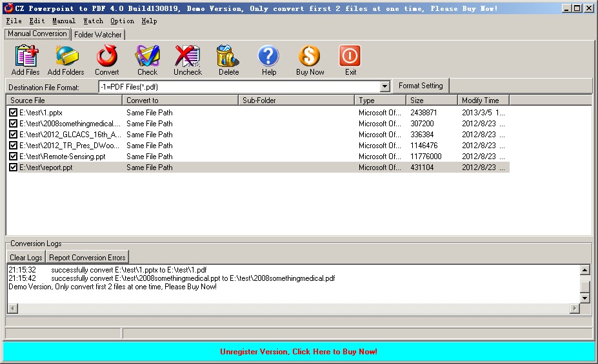Viewport: 598px width, 364px height.
Task: Click the app icon in title bar
Action: pos(8,8)
